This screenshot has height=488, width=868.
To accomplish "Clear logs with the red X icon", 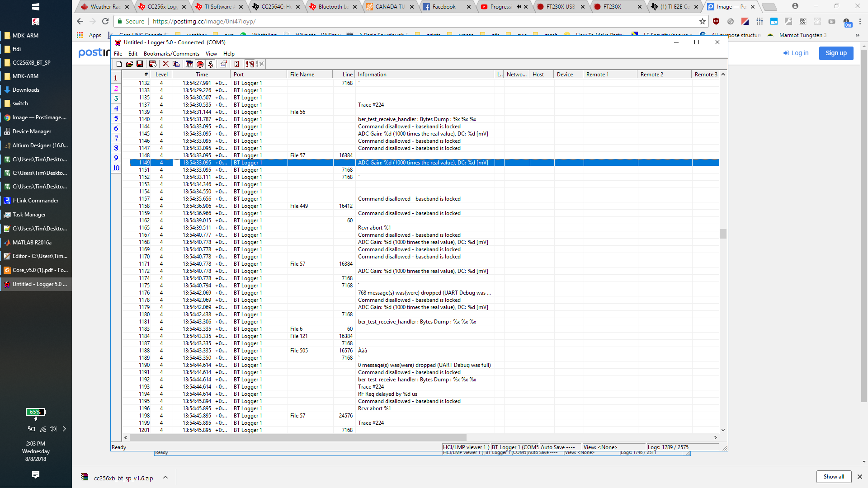I will coord(165,64).
